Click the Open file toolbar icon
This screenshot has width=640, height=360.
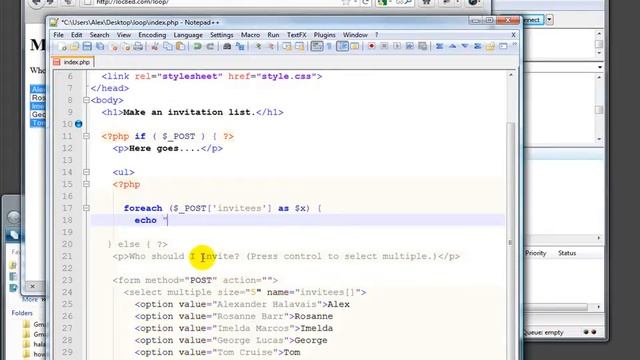tap(74, 47)
